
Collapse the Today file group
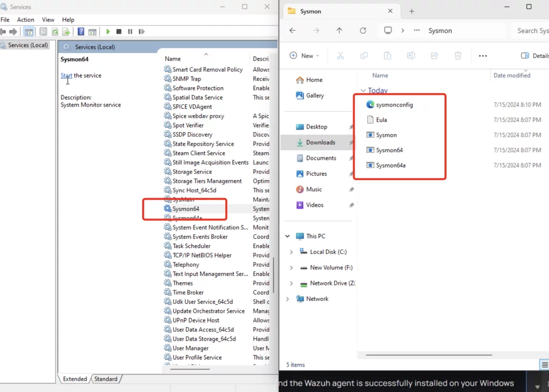[363, 91]
